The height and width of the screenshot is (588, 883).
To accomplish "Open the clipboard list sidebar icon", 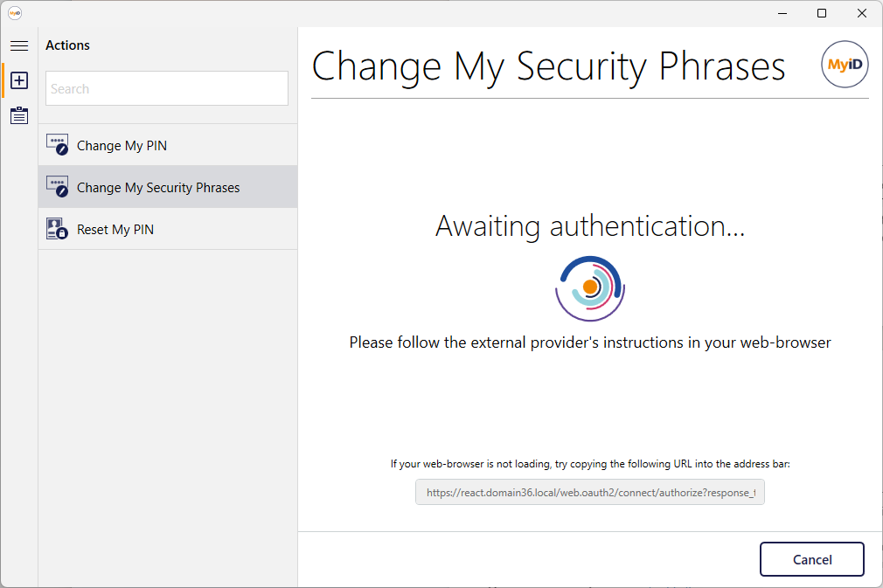I will [x=19, y=115].
